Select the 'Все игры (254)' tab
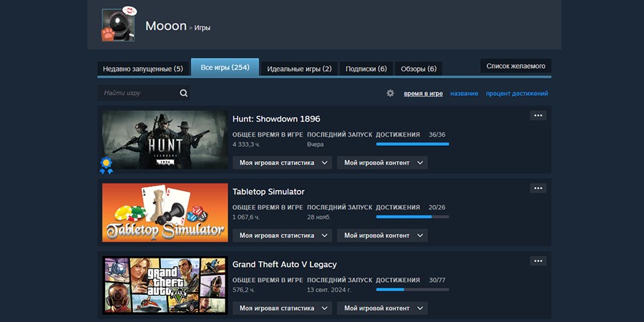This screenshot has height=322, width=644. [225, 67]
